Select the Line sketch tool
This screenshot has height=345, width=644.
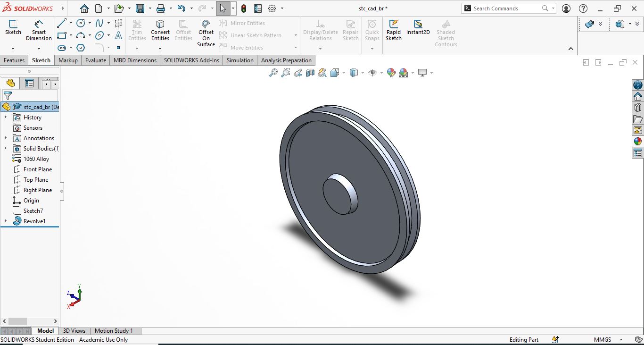[62, 23]
